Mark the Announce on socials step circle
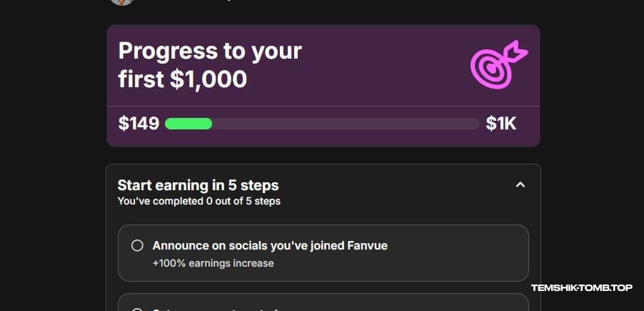This screenshot has height=311, width=644. tap(137, 246)
